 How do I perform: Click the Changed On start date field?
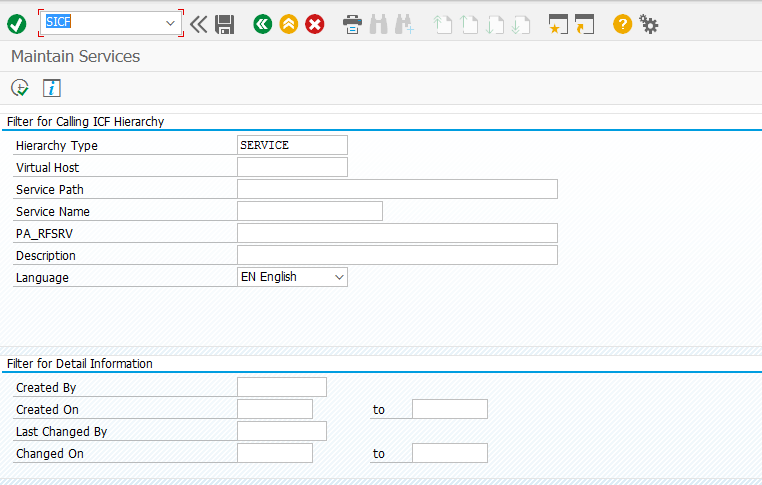275,453
